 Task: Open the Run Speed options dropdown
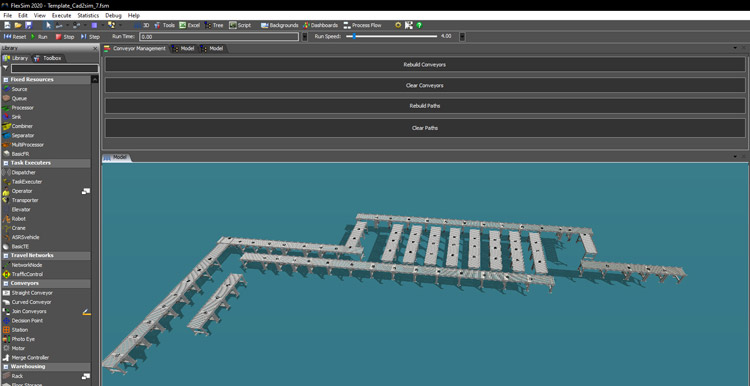[462, 37]
